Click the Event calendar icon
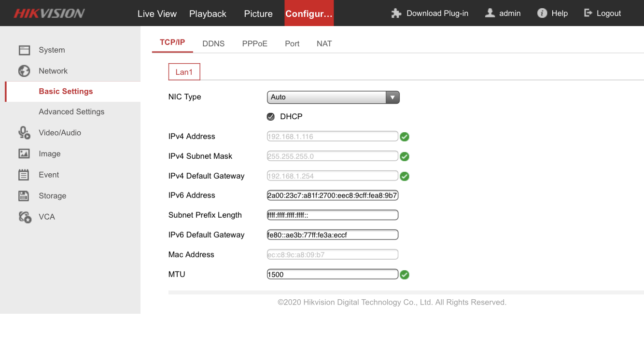 coord(24,175)
